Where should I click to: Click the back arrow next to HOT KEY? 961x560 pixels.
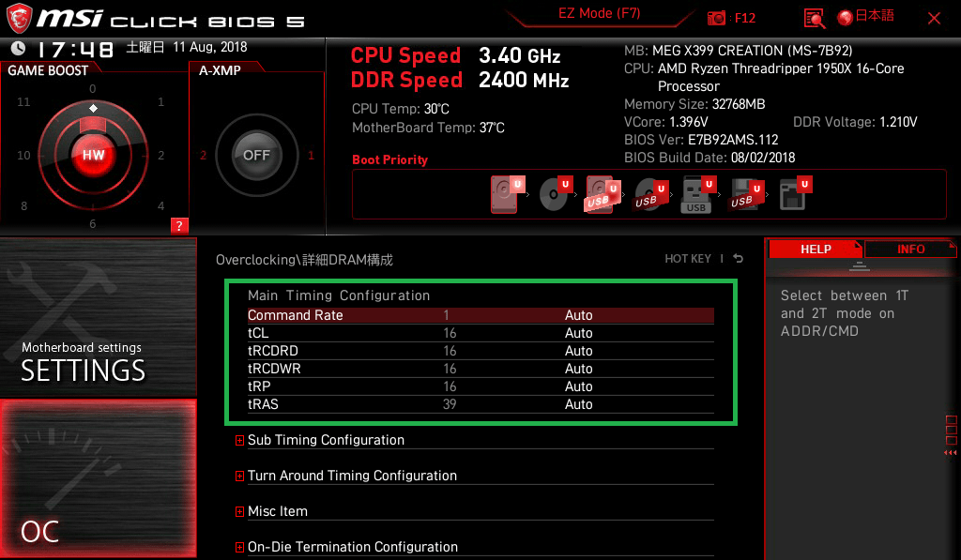click(739, 259)
